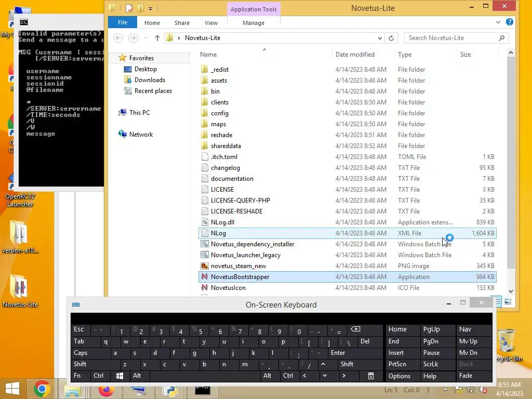532x399 pixels.
Task: Click the Python taskbar icon
Action: point(170,391)
